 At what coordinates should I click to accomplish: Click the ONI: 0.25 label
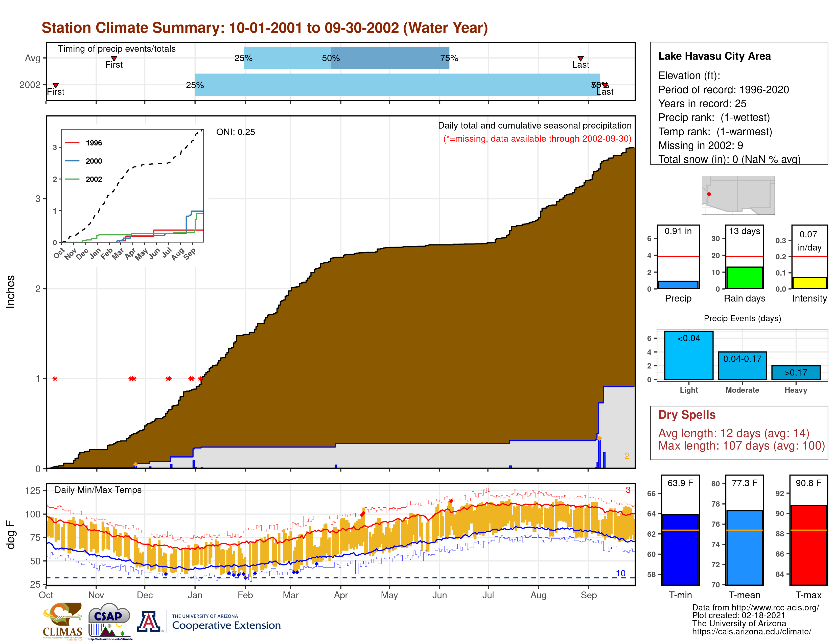click(236, 132)
